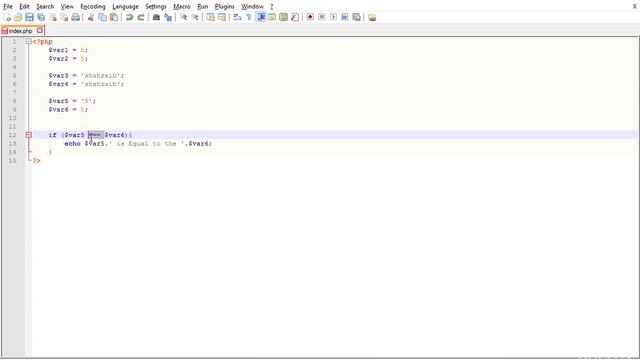This screenshot has width=640, height=360.
Task: Paste using the clipboard icon
Action: click(x=114, y=17)
